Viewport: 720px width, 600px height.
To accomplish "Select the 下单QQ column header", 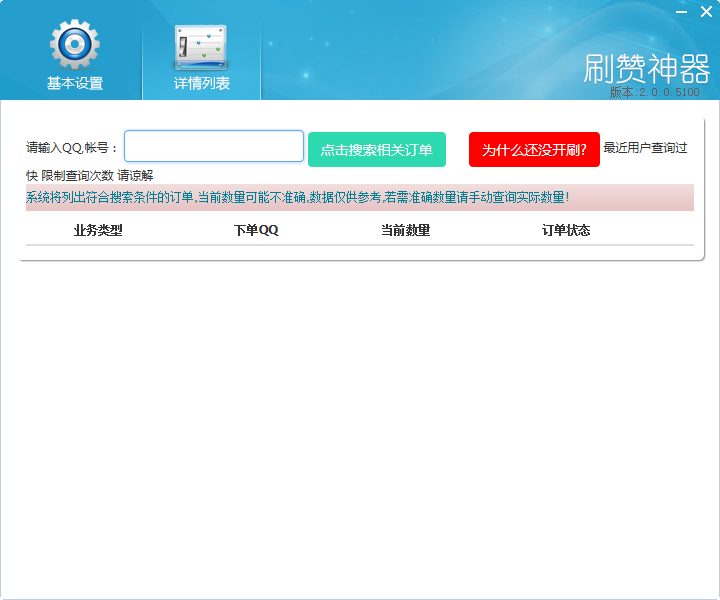I will 256,230.
